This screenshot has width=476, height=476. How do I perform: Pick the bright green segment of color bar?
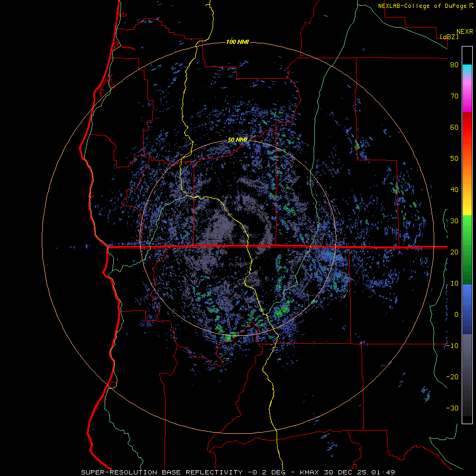point(467,227)
